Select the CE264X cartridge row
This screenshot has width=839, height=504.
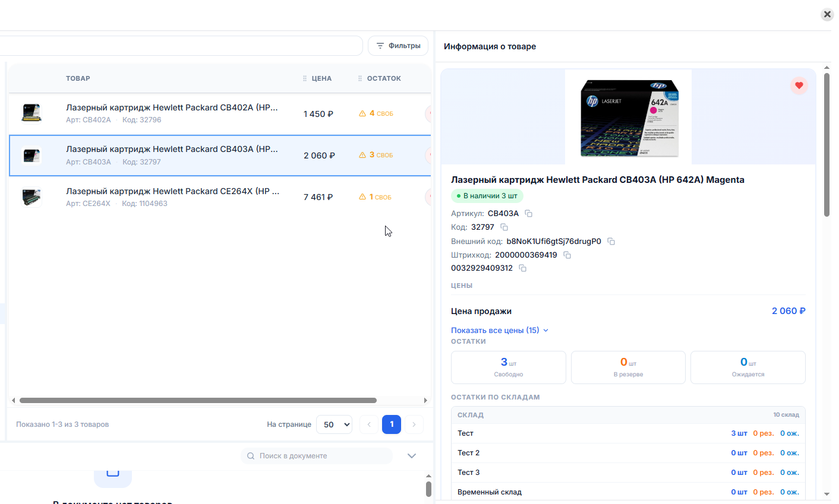coord(220,197)
